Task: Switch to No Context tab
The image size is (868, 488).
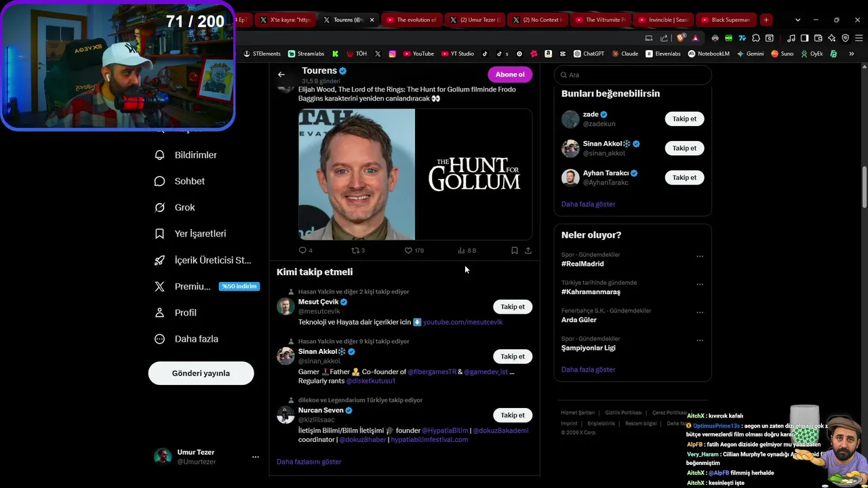Action: pyautogui.click(x=538, y=20)
